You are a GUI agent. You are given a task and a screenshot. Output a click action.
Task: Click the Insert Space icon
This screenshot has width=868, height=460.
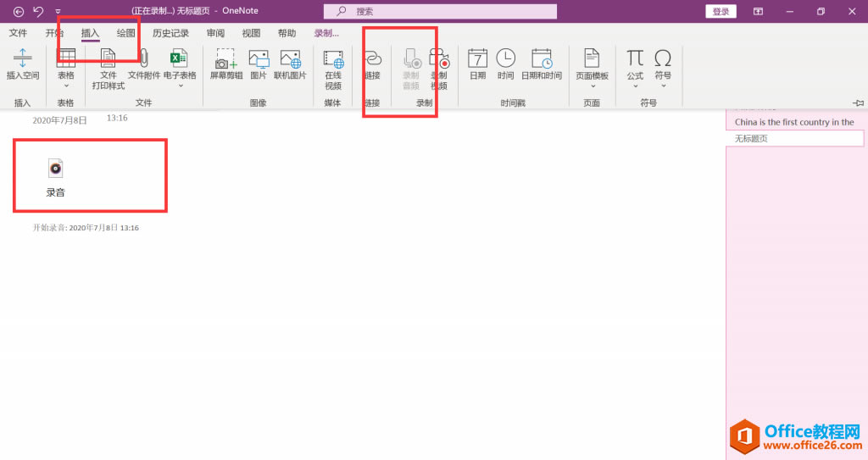click(23, 58)
